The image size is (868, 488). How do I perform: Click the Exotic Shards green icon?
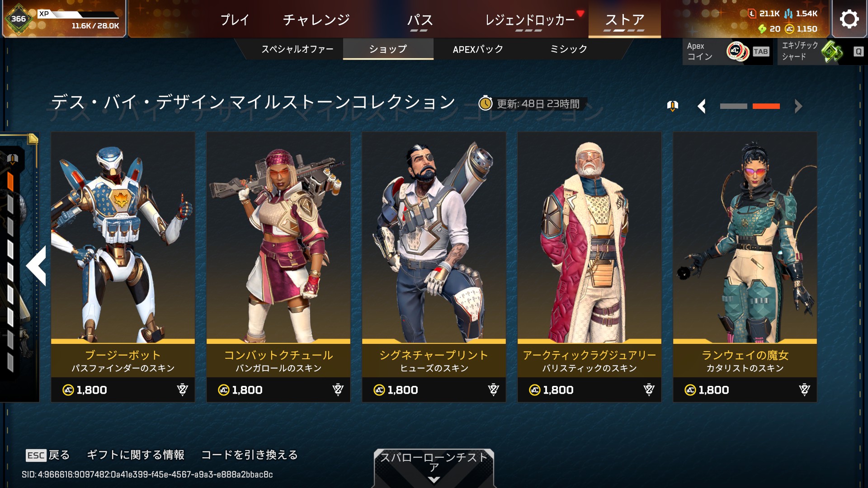[x=832, y=52]
